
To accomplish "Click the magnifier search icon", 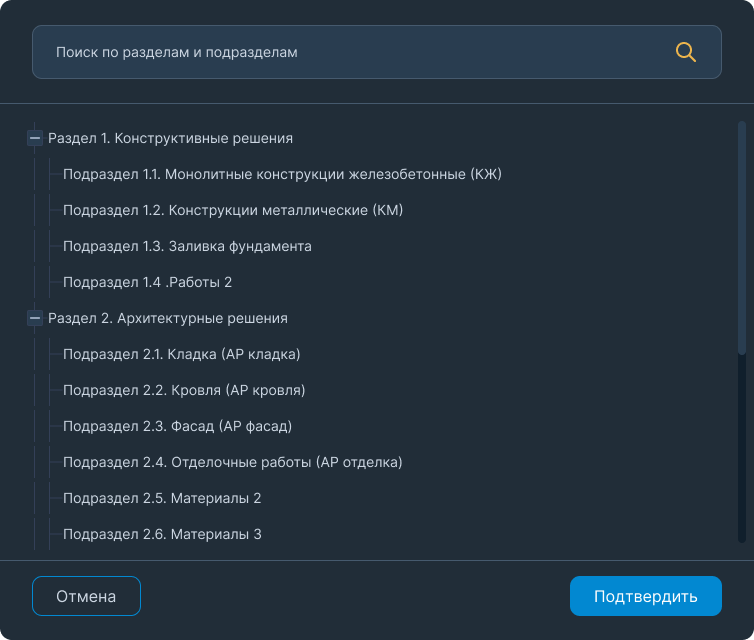I will [x=686, y=52].
